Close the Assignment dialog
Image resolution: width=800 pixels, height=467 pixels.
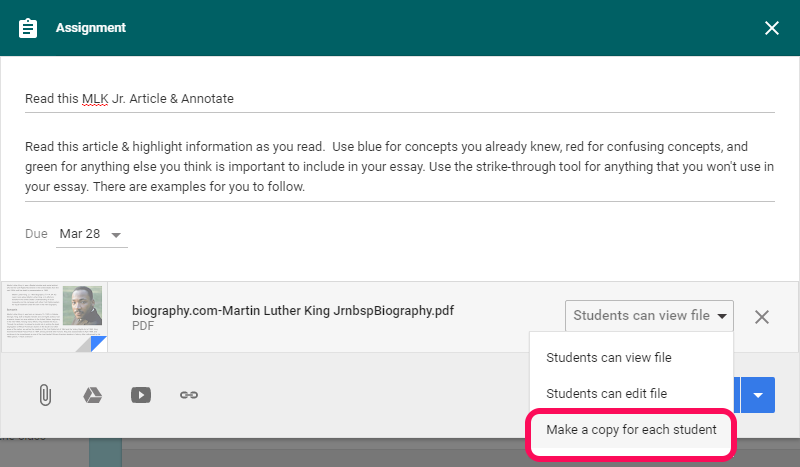tap(771, 28)
